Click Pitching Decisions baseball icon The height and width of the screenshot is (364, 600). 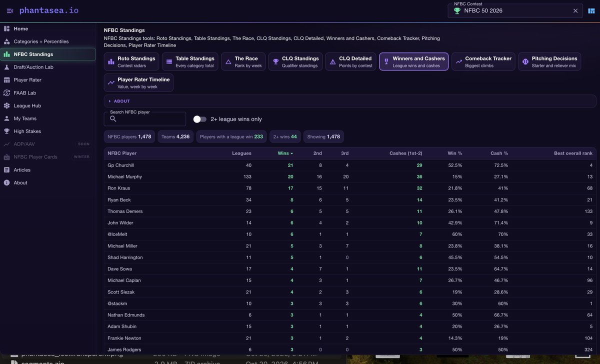pos(525,61)
